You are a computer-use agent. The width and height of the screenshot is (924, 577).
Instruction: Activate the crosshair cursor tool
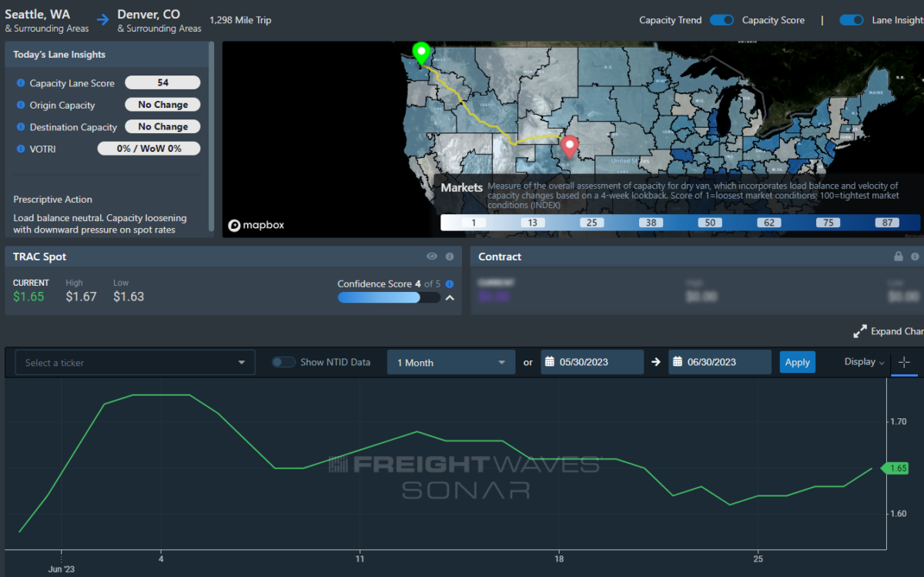[x=904, y=362]
